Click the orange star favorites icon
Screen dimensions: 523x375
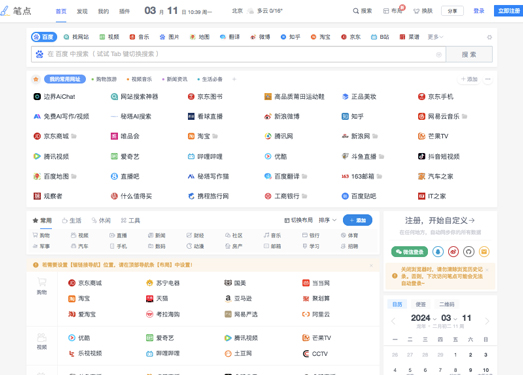[x=36, y=79]
